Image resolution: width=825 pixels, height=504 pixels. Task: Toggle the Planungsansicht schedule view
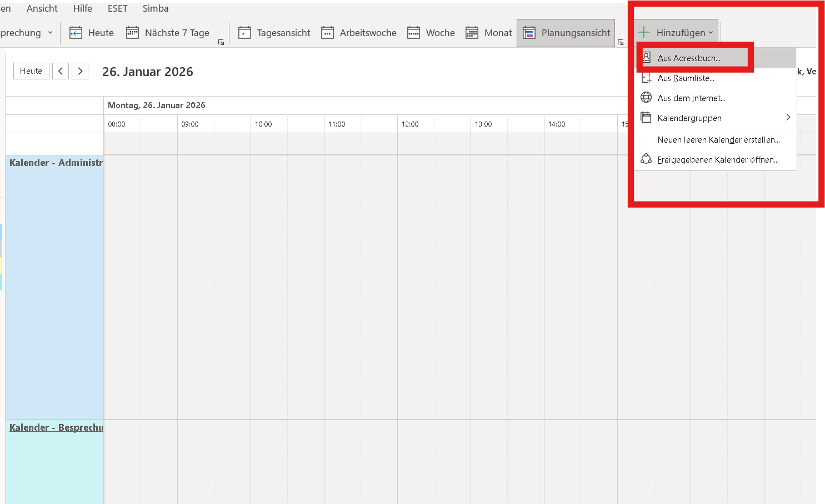[x=566, y=33]
